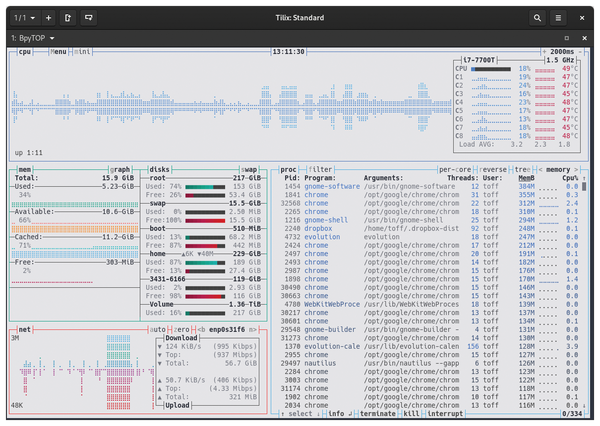Zero the network counters

click(182, 330)
